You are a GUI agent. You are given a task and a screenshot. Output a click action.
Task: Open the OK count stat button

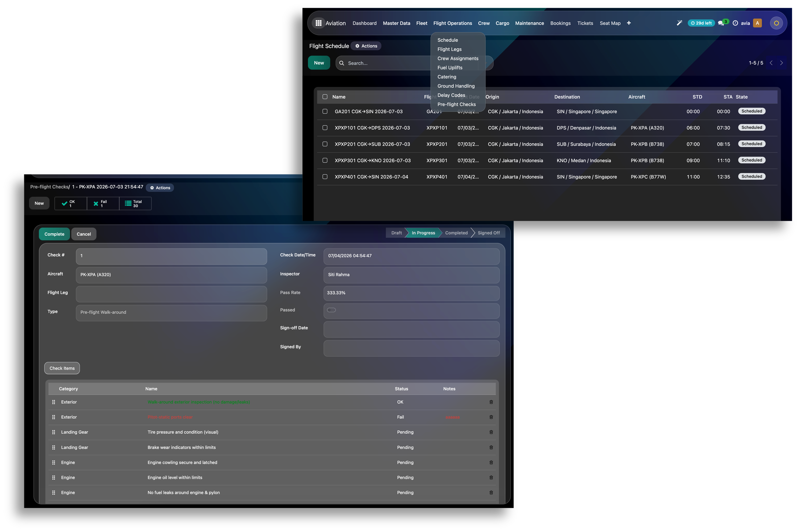tap(71, 204)
